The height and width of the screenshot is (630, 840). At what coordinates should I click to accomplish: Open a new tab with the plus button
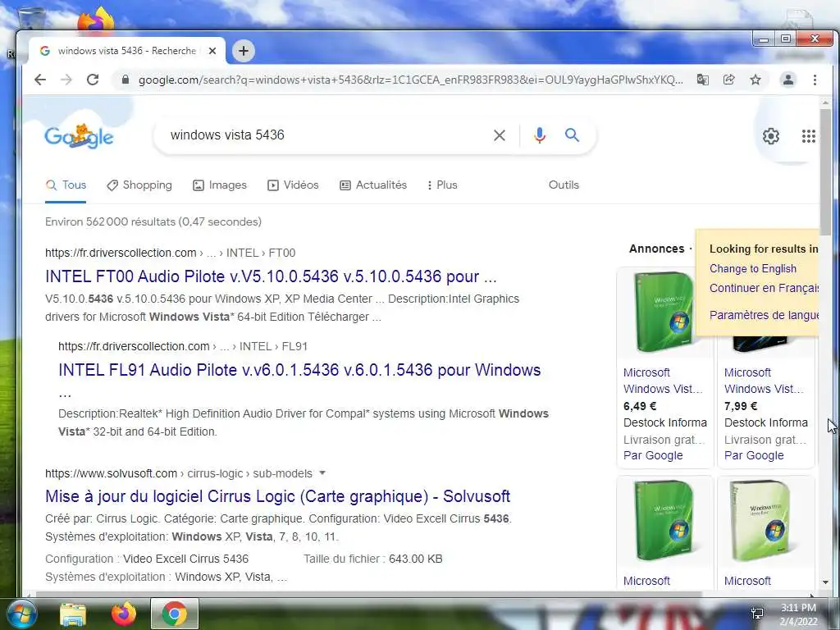(x=243, y=51)
